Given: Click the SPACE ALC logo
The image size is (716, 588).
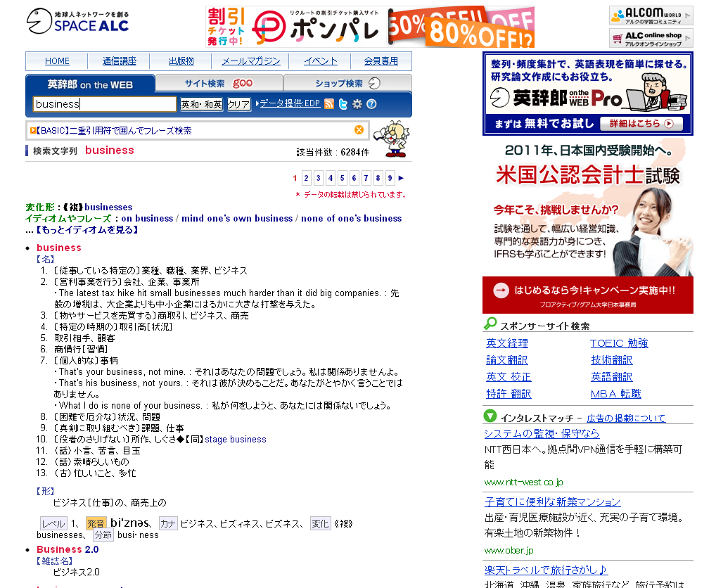Looking at the screenshot, I should tap(77, 22).
